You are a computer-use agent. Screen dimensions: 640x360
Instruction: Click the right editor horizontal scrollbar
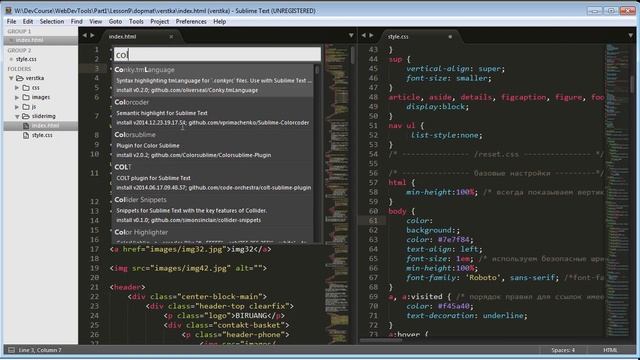382,340
